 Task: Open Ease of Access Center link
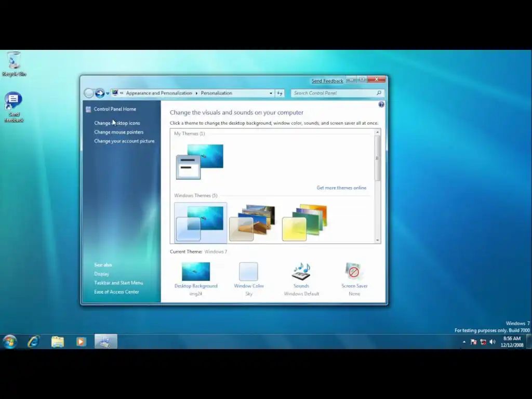(x=116, y=292)
